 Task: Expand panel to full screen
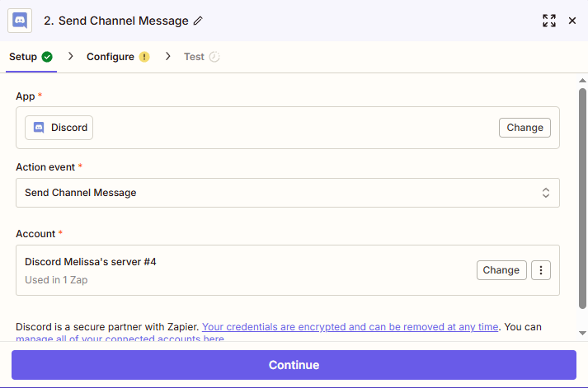click(549, 21)
